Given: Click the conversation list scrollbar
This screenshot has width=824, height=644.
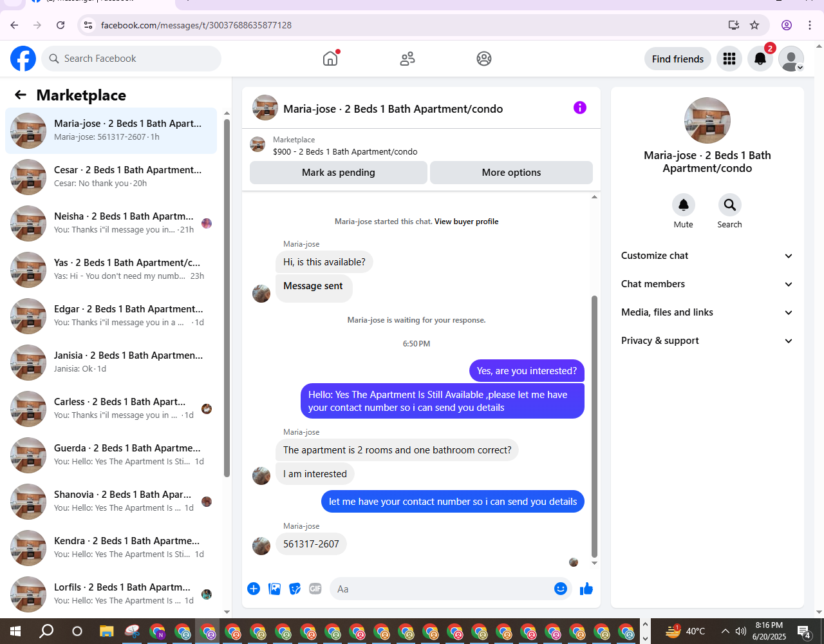Looking at the screenshot, I should click(x=227, y=297).
